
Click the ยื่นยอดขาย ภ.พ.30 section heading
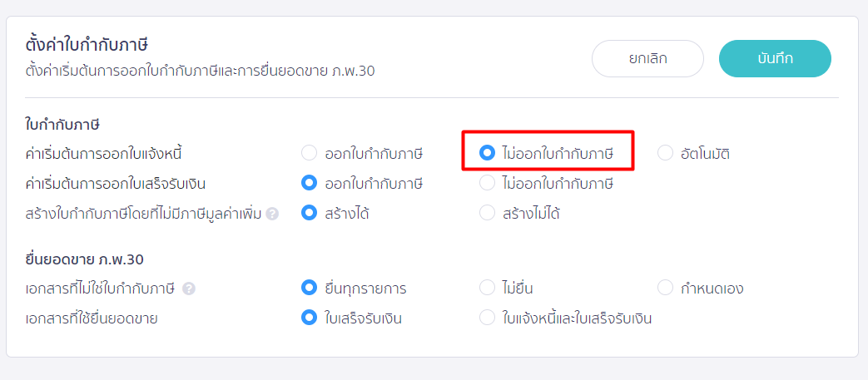86,259
